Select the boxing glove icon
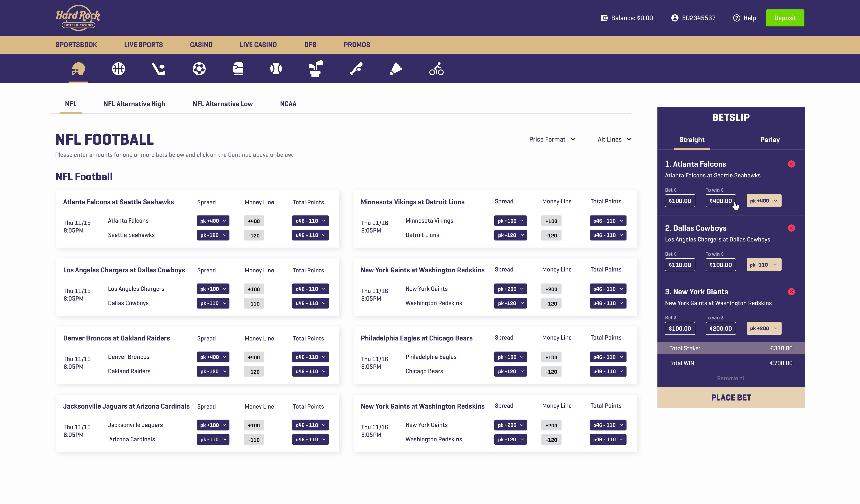The height and width of the screenshot is (504, 860). [238, 69]
